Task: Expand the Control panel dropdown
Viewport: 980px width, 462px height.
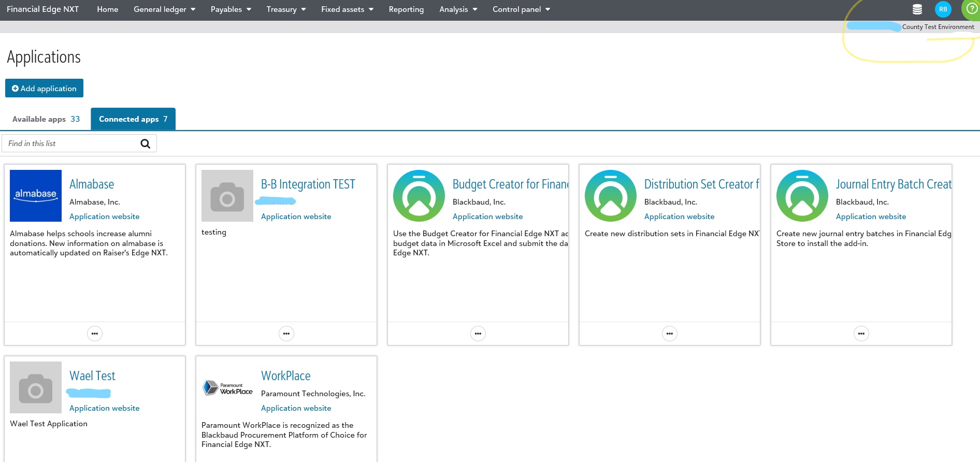Action: point(522,9)
